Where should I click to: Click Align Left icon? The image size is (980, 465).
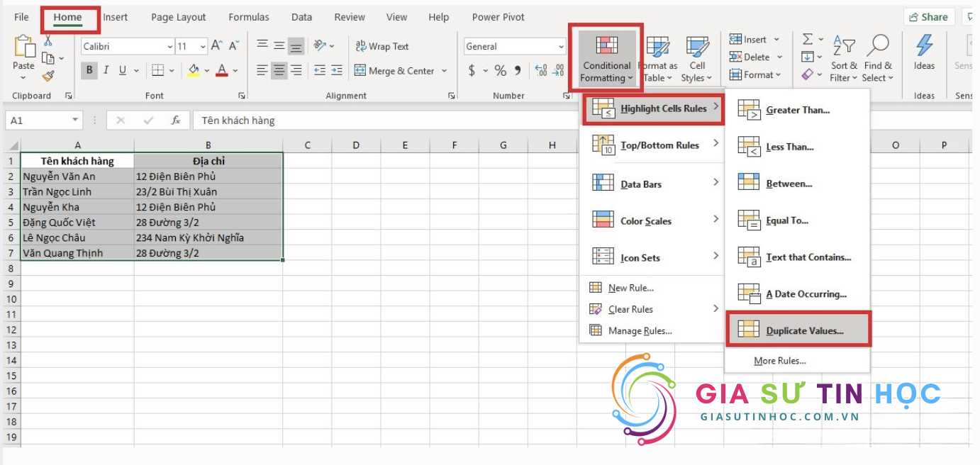pos(262,70)
